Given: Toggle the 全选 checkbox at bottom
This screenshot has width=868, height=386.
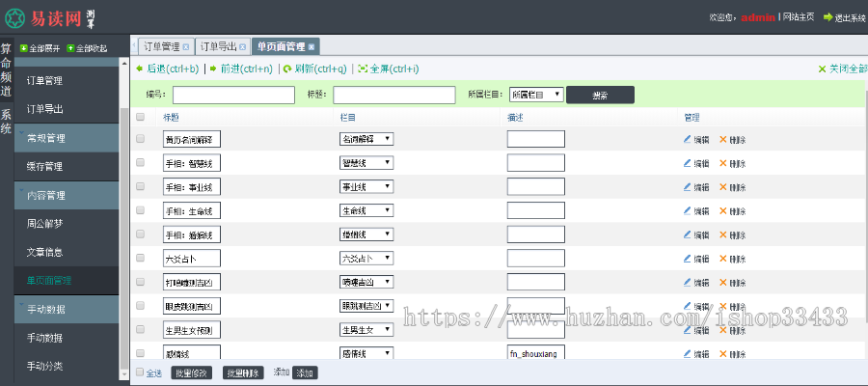Looking at the screenshot, I should click(x=140, y=372).
